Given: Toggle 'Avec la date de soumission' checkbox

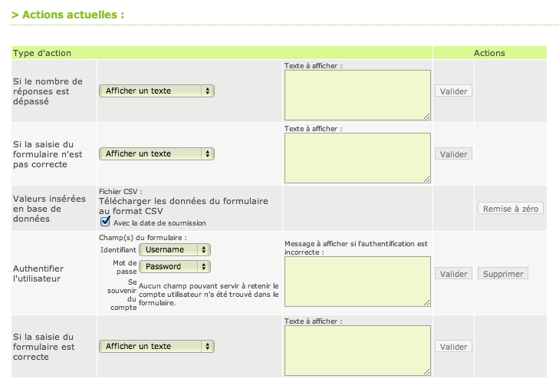Looking at the screenshot, I should coord(106,222).
